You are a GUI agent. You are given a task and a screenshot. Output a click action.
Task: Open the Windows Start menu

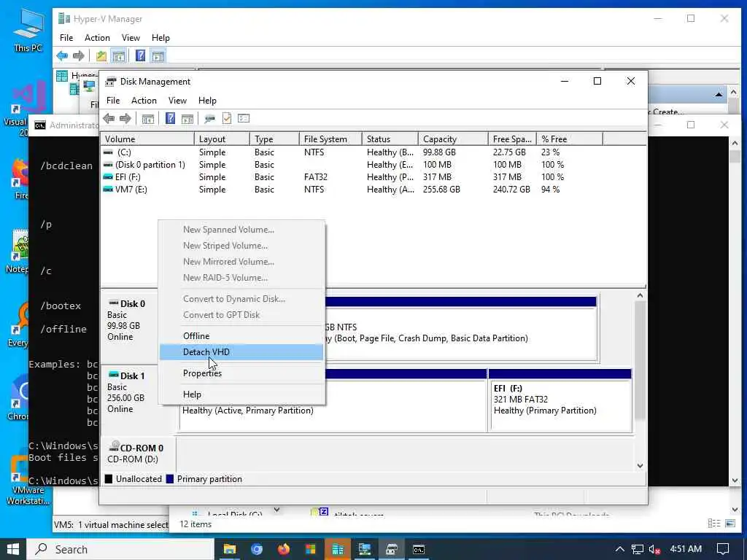coord(13,549)
